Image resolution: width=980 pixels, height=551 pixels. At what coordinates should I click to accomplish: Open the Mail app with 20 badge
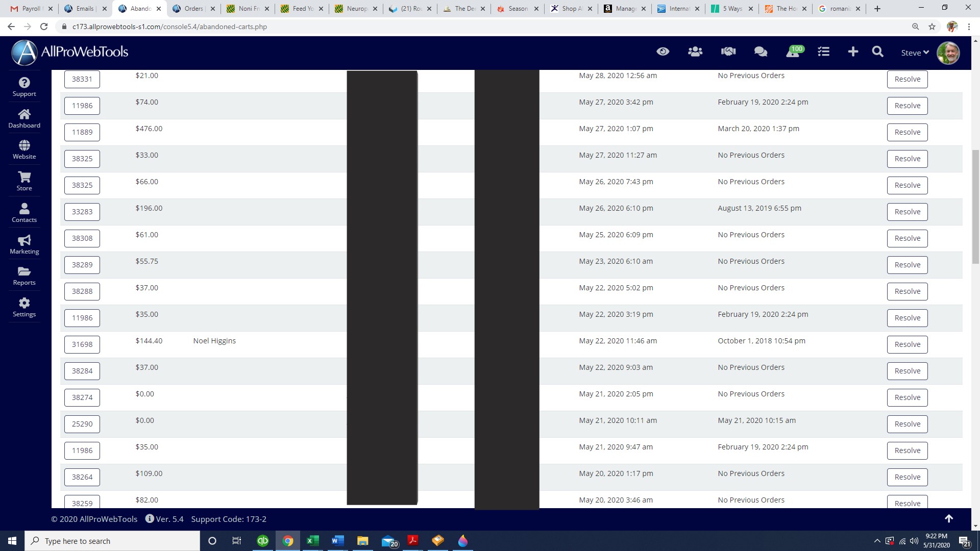(x=389, y=541)
